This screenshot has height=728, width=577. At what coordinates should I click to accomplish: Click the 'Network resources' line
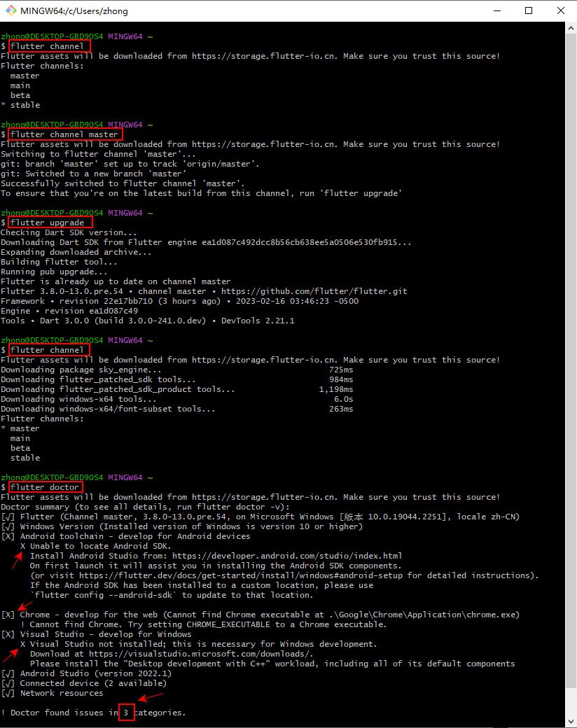(52, 693)
